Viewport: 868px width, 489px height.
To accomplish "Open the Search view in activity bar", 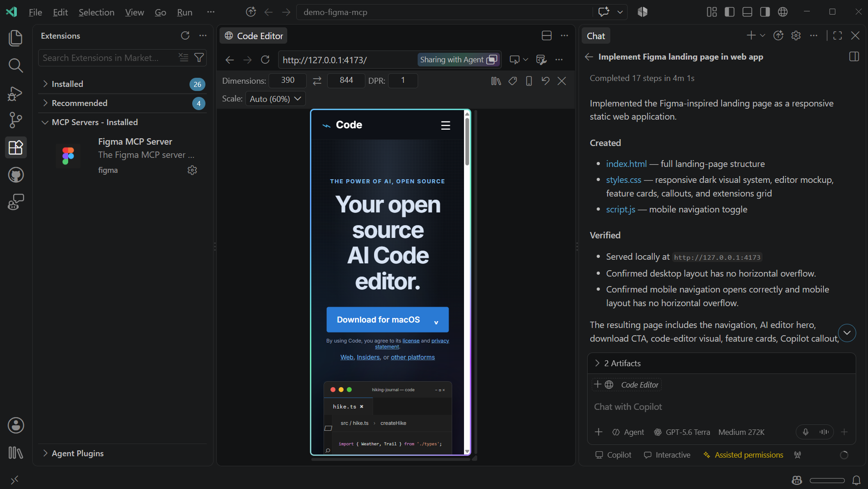I will (x=15, y=66).
